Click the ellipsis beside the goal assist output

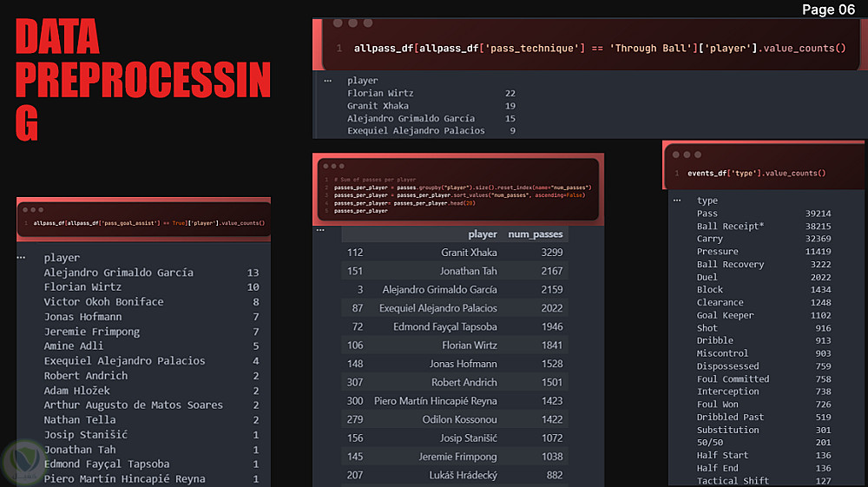(21, 257)
